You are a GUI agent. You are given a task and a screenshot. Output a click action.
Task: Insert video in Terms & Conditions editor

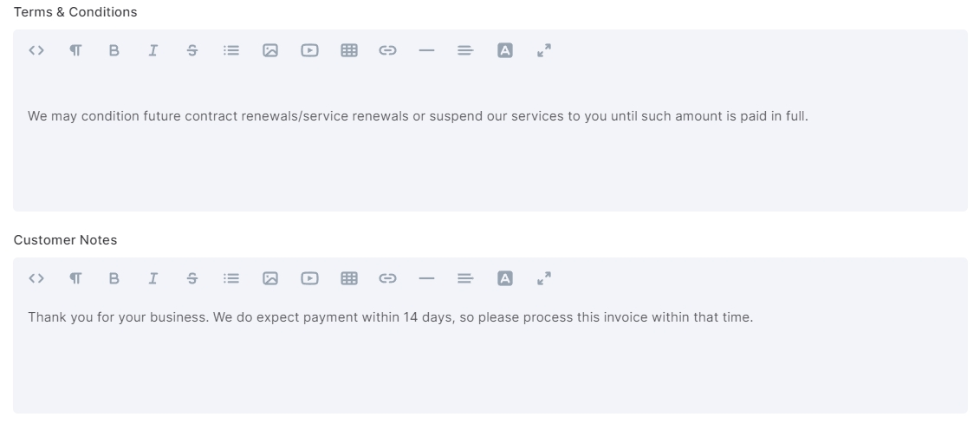point(309,50)
